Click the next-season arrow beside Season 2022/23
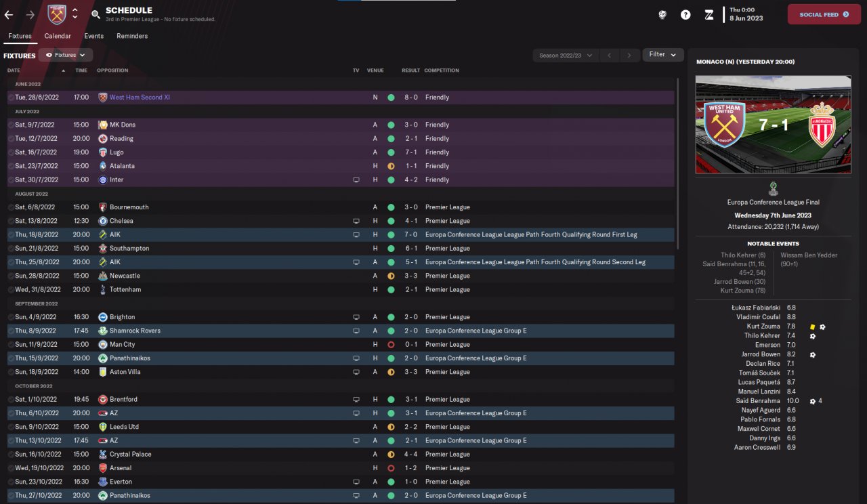This screenshot has height=504, width=867. [629, 55]
